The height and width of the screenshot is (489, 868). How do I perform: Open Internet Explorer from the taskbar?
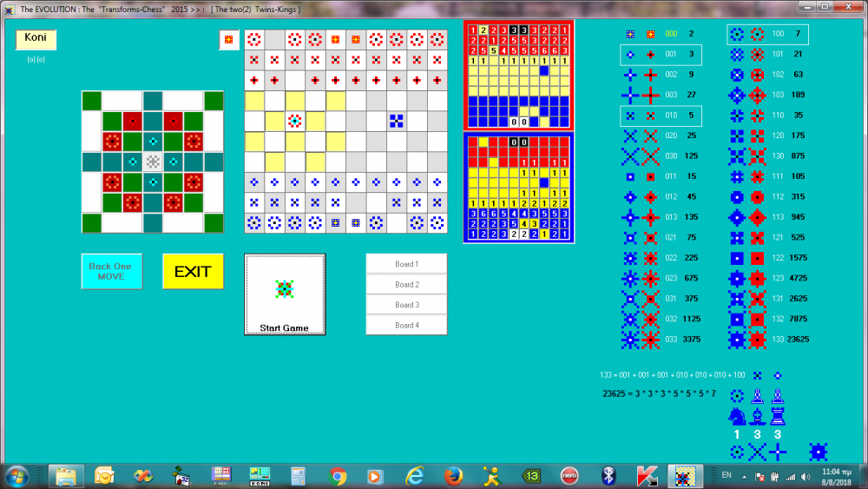415,476
